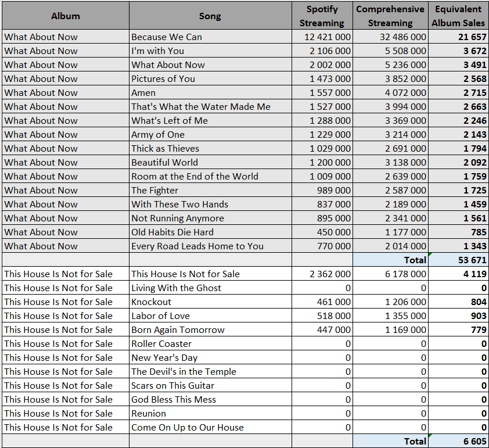This screenshot has width=489, height=448.
Task: Click equivalent sales value 2 568
Action: pyautogui.click(x=458, y=78)
